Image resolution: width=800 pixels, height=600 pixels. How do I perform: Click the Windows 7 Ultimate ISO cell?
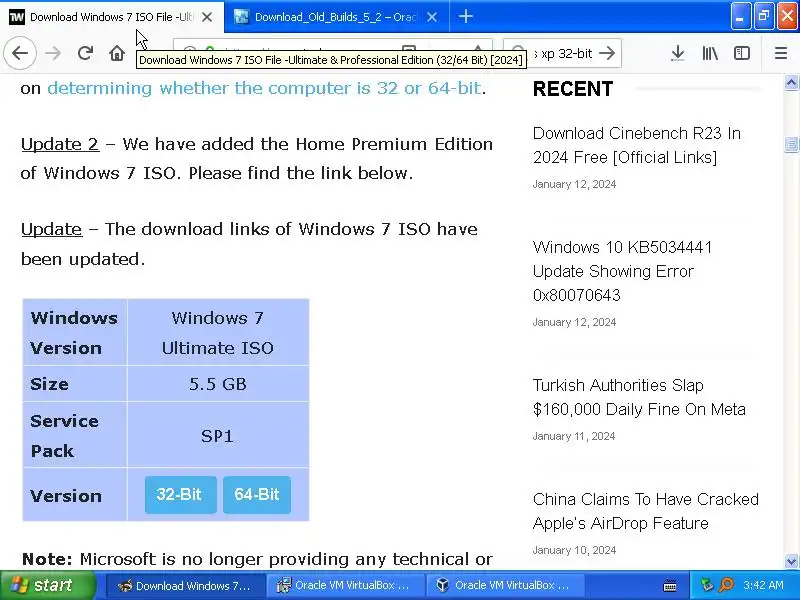coord(218,333)
